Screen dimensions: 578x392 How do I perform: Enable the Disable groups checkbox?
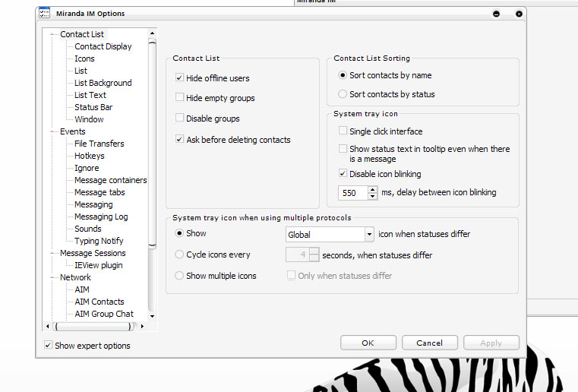point(180,119)
